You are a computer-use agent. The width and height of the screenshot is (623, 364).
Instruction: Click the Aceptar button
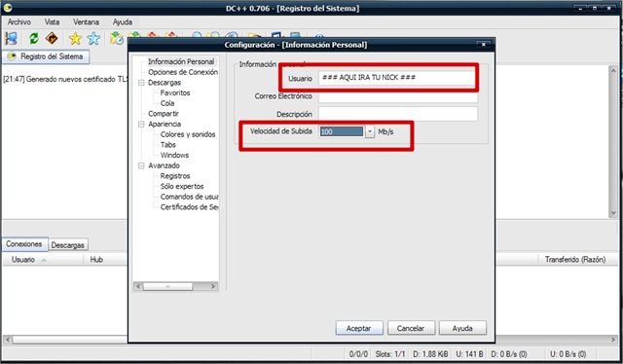coord(359,328)
